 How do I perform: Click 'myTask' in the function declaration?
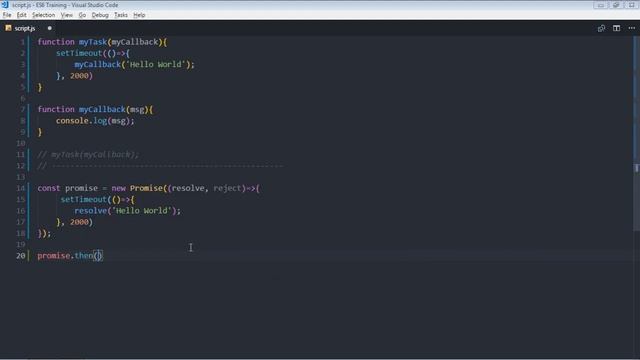click(93, 42)
